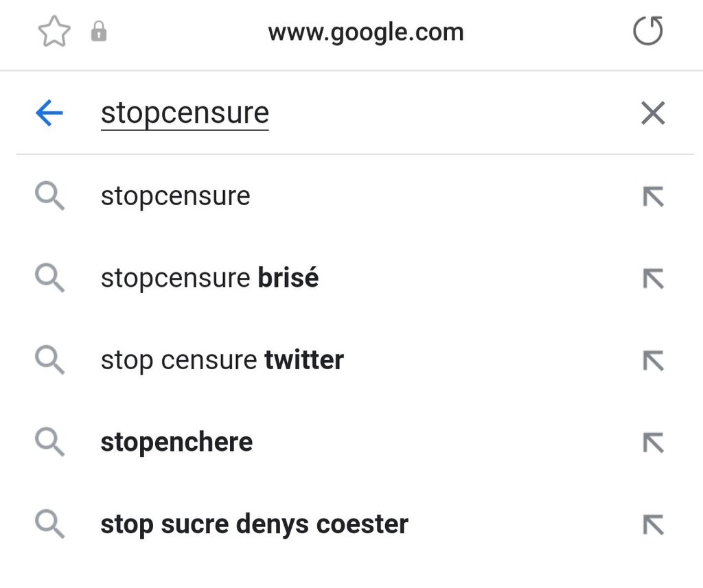Click the magnifier icon beside 'stopcensure'
The height and width of the screenshot is (588, 703).
tap(49, 197)
